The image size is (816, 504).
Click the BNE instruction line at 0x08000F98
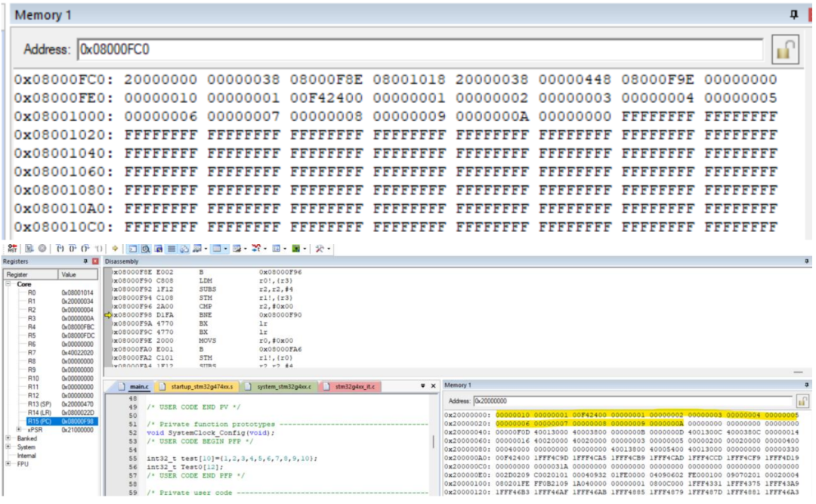click(x=207, y=315)
